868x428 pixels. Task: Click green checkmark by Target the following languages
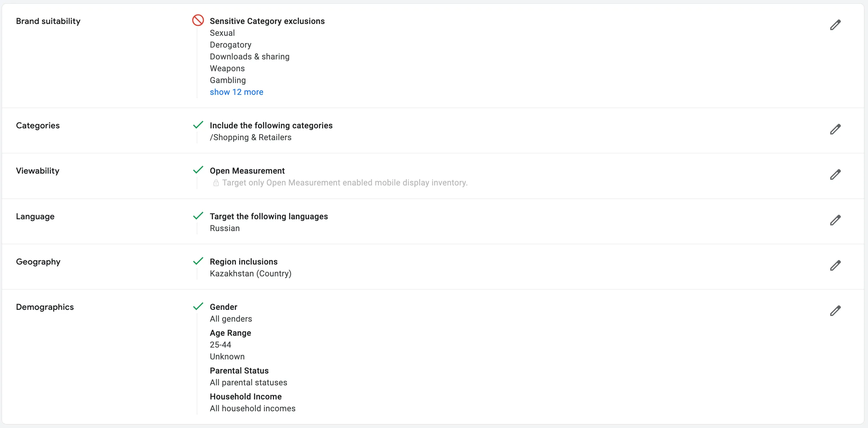(x=198, y=216)
